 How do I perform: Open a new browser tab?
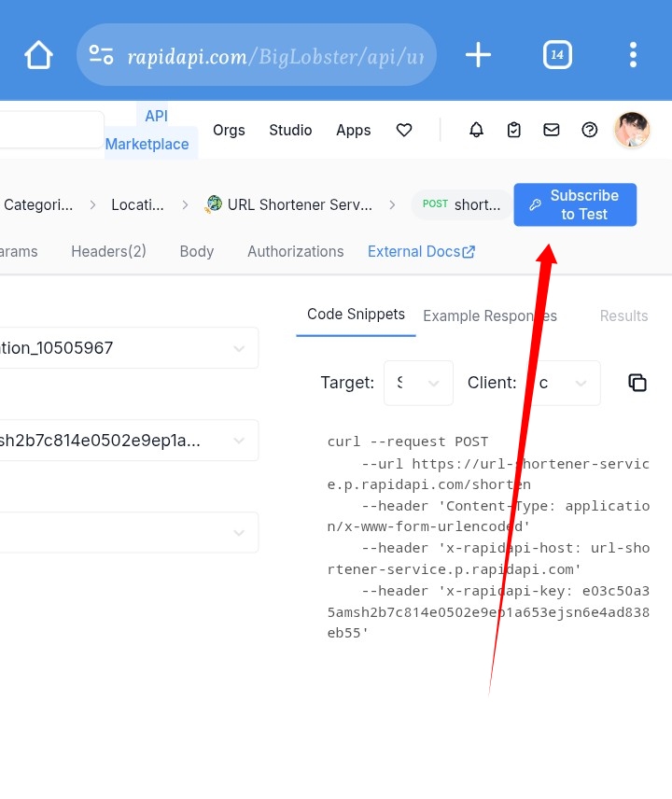[x=478, y=55]
